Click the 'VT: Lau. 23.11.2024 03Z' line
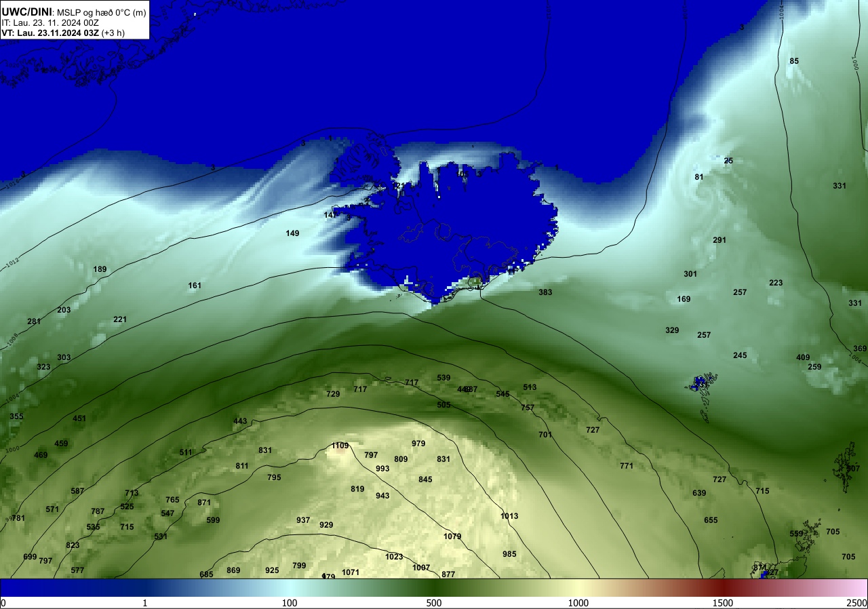 tap(50, 33)
